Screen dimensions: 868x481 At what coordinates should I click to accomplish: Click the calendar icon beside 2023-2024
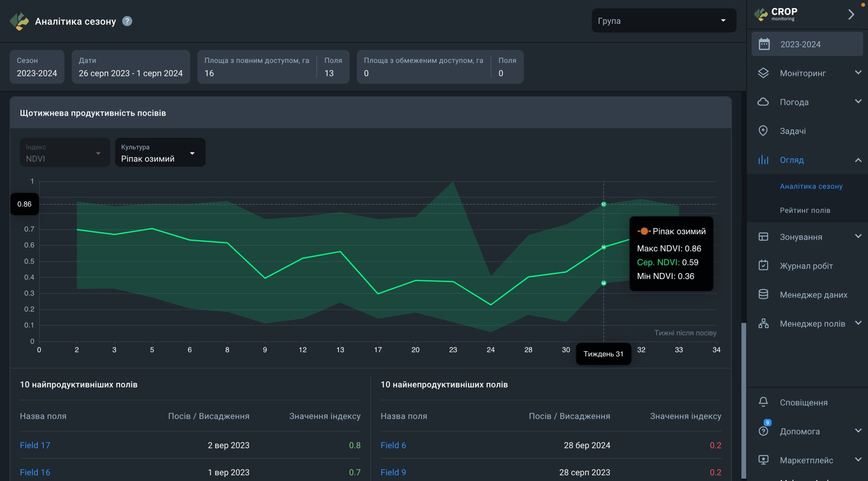click(764, 44)
